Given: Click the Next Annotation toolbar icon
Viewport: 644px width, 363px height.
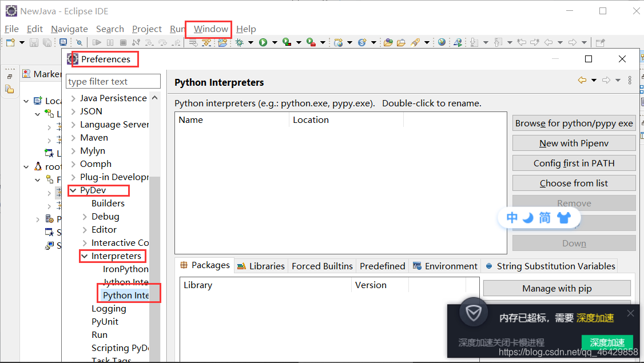Looking at the screenshot, I should [x=474, y=42].
